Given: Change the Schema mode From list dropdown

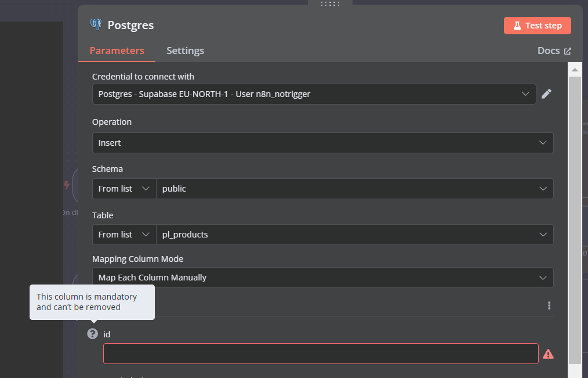Looking at the screenshot, I should pos(124,189).
